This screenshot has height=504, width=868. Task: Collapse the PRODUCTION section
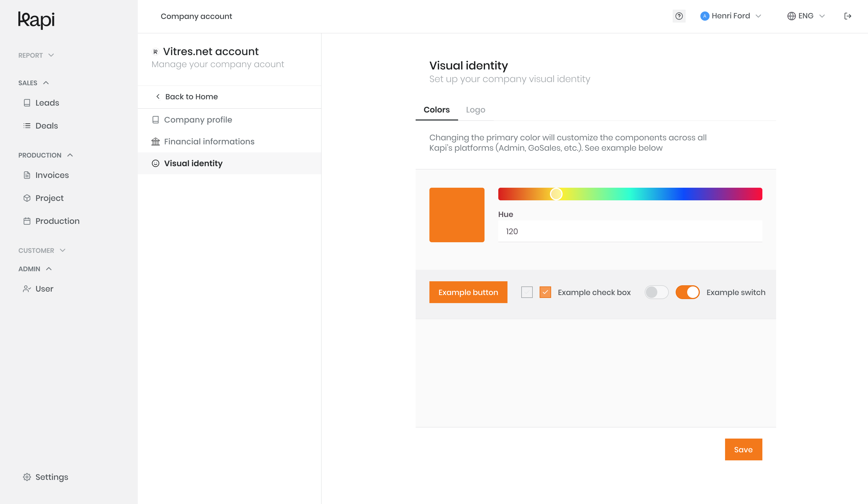[45, 155]
